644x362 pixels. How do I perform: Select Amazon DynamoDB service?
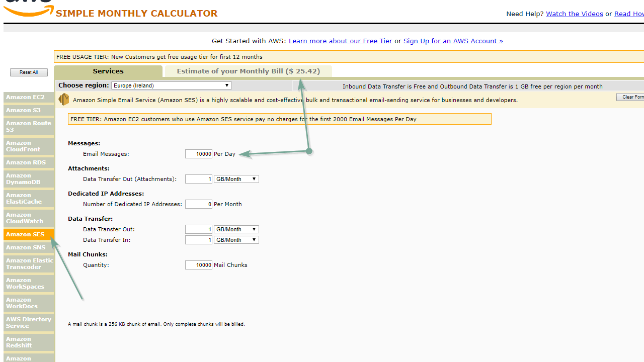29,179
